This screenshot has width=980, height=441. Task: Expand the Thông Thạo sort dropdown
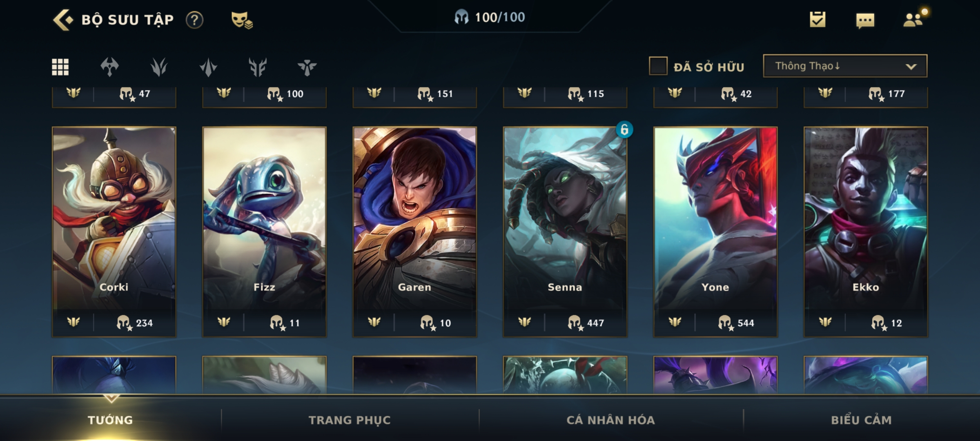click(x=845, y=66)
